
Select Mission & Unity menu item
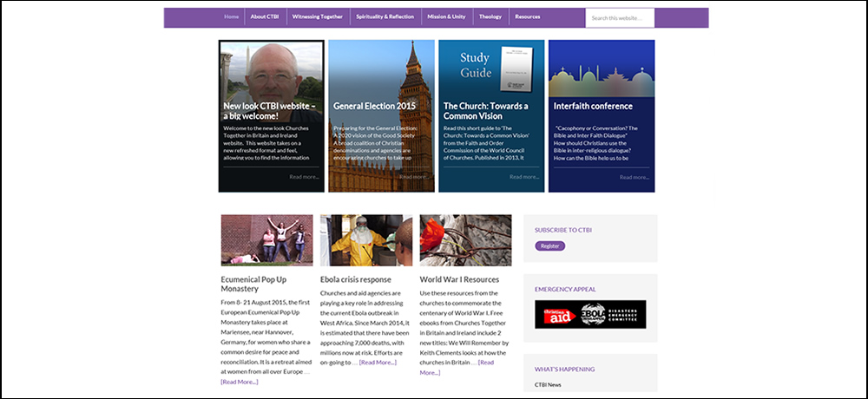446,17
